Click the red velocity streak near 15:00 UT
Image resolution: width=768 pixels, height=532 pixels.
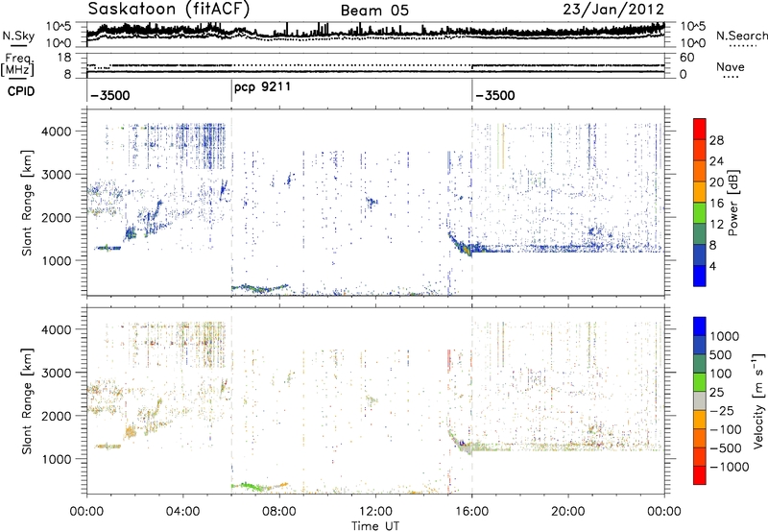[448, 360]
